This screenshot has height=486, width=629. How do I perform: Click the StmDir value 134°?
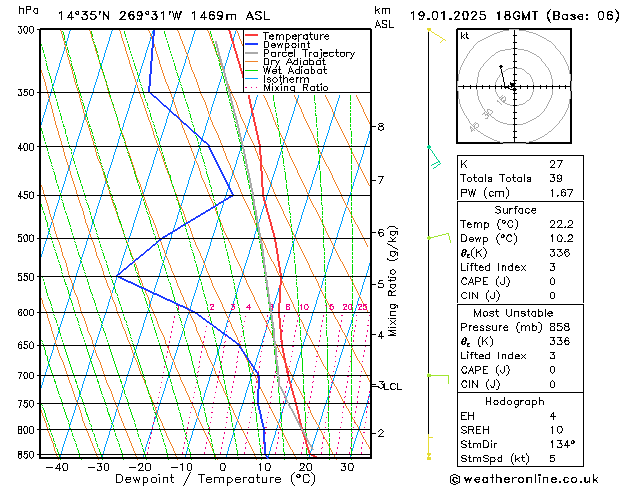coord(562,444)
